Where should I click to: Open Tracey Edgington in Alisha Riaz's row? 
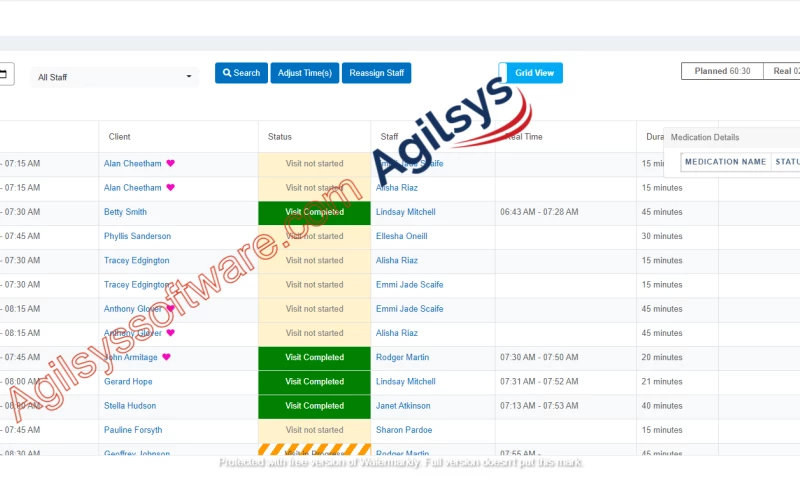(137, 260)
